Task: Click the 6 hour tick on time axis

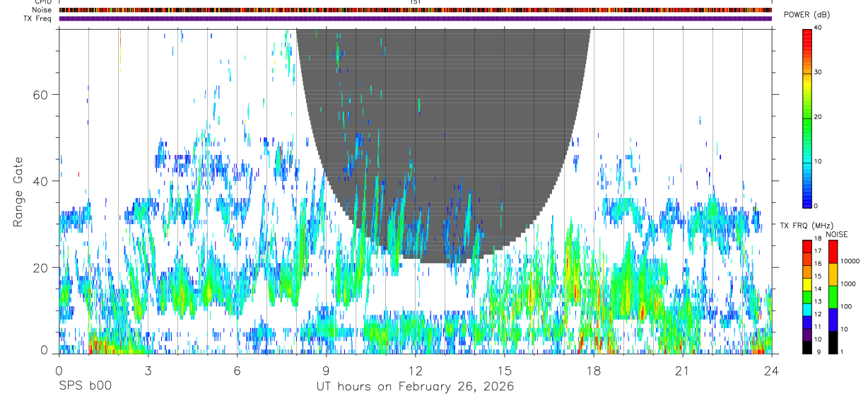Action: pyautogui.click(x=237, y=370)
